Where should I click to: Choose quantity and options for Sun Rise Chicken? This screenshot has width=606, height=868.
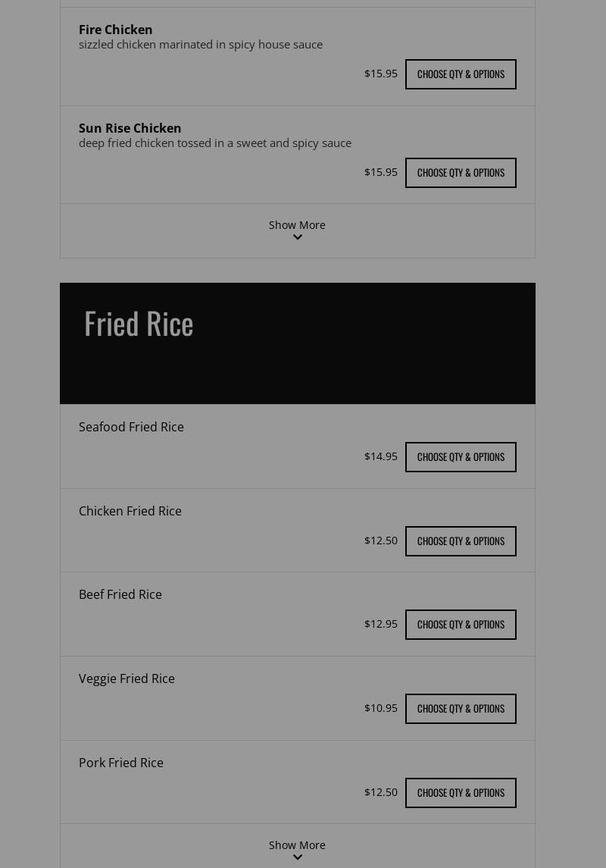tap(461, 173)
